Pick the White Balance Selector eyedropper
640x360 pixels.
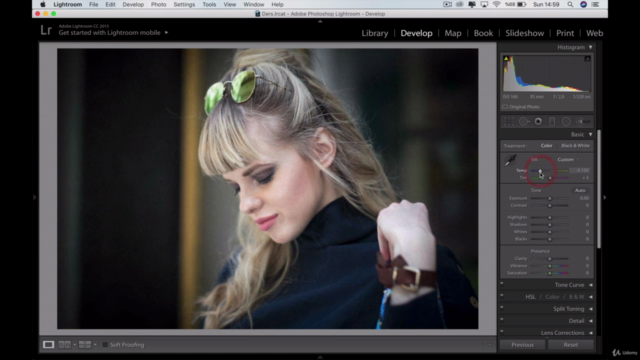[x=510, y=160]
